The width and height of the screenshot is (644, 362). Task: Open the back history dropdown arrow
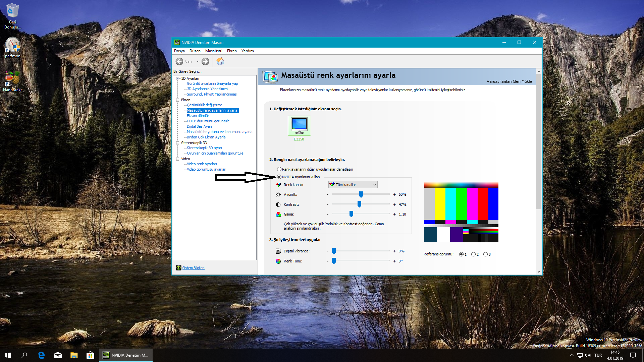tap(198, 61)
